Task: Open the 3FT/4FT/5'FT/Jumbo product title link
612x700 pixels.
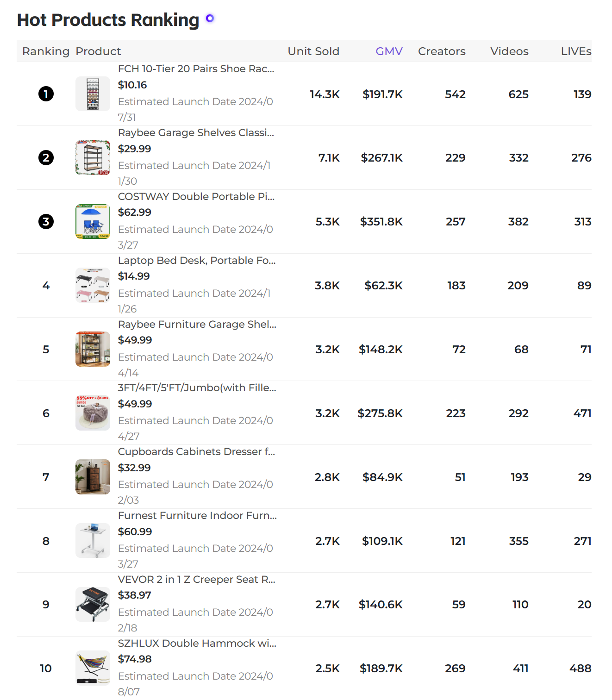Action: click(197, 388)
